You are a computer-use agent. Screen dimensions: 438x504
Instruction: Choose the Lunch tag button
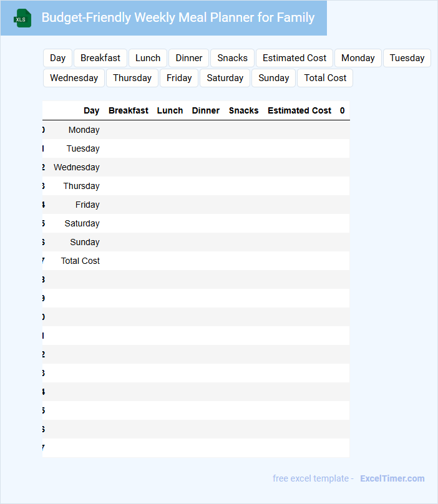point(148,58)
